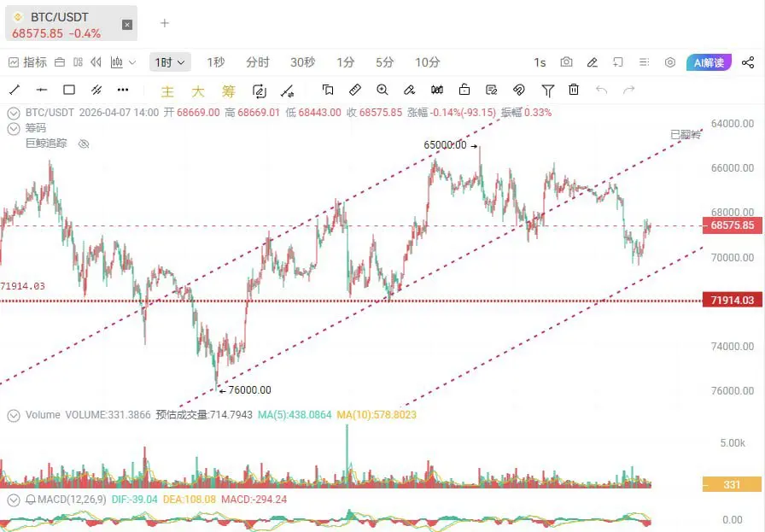Redo action arrow
Viewport: 765px width, 532px height.
click(629, 90)
